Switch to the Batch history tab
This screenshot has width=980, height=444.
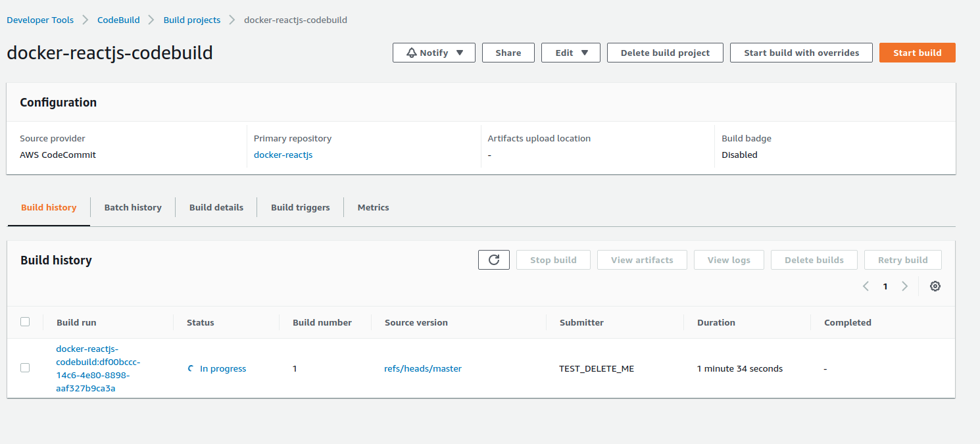(133, 207)
